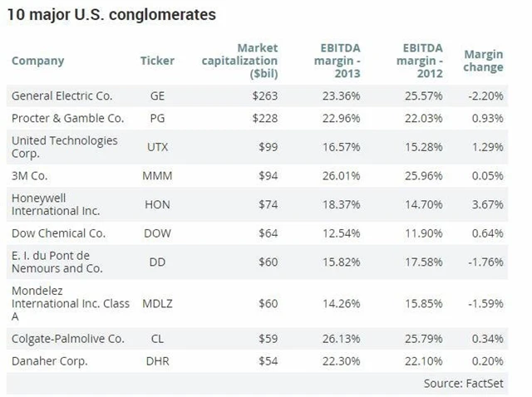532x397 pixels.
Task: Click the UTX ticker symbol
Action: (158, 147)
